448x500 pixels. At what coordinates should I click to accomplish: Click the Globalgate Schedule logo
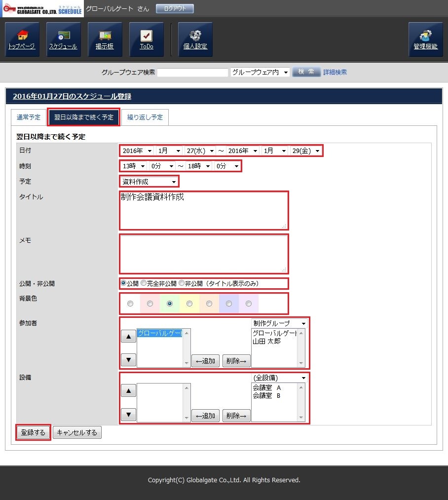pyautogui.click(x=43, y=9)
